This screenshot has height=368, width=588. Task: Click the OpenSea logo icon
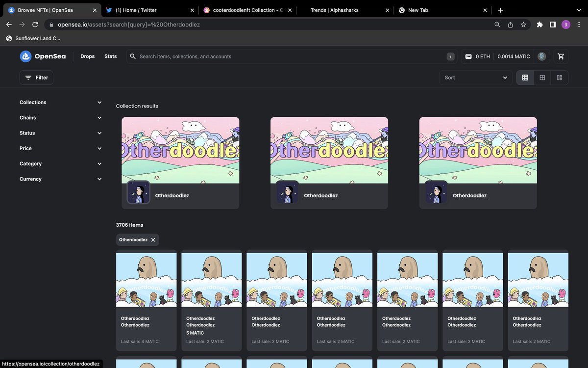click(25, 56)
